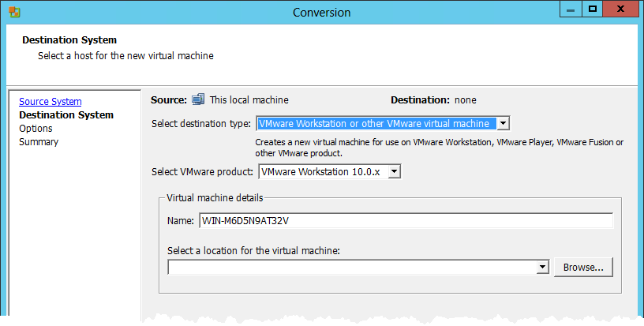Image resolution: width=644 pixels, height=326 pixels.
Task: Click the virtual machine Name input field
Action: tap(406, 220)
